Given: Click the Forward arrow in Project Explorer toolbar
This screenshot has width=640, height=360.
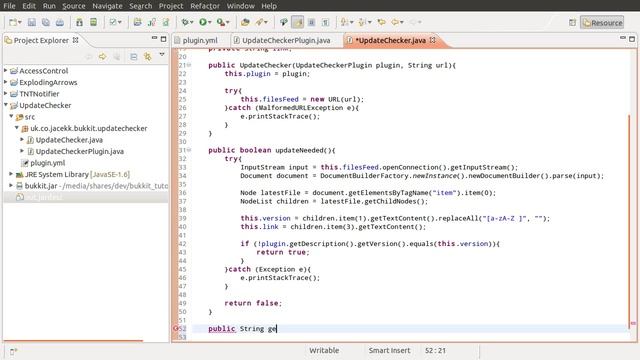Looking at the screenshot, I should [102, 56].
